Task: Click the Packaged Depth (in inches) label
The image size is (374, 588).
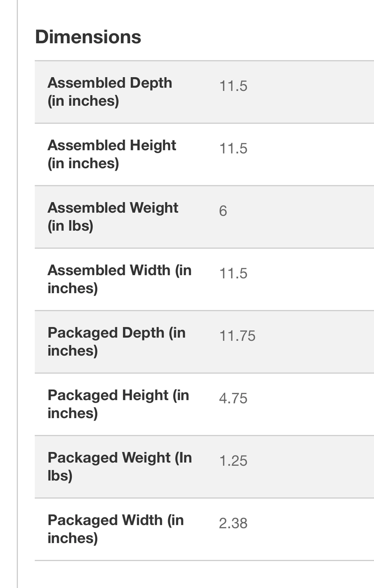Action: point(117,342)
